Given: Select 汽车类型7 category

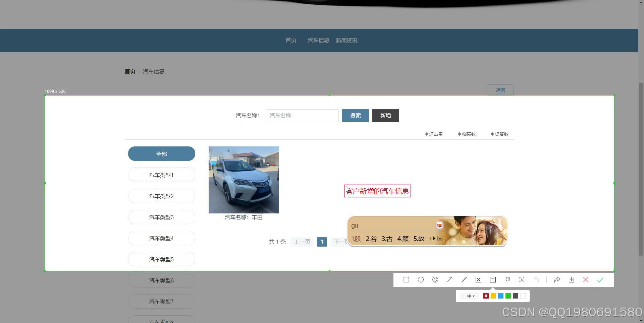Looking at the screenshot, I should click(161, 302).
